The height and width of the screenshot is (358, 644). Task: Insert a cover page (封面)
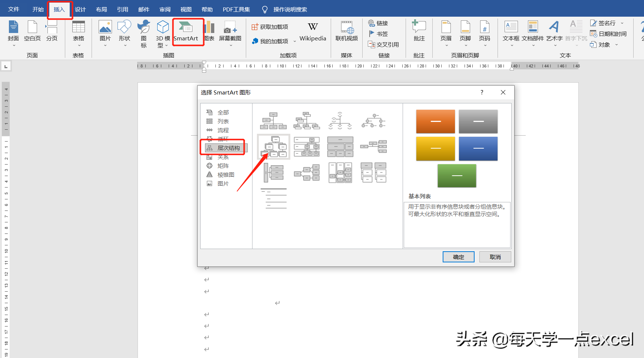pos(13,34)
